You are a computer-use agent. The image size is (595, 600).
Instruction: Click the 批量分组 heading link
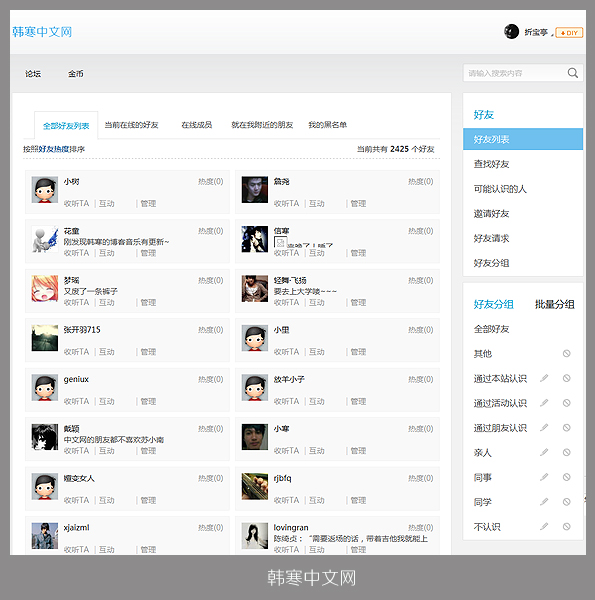tap(554, 304)
